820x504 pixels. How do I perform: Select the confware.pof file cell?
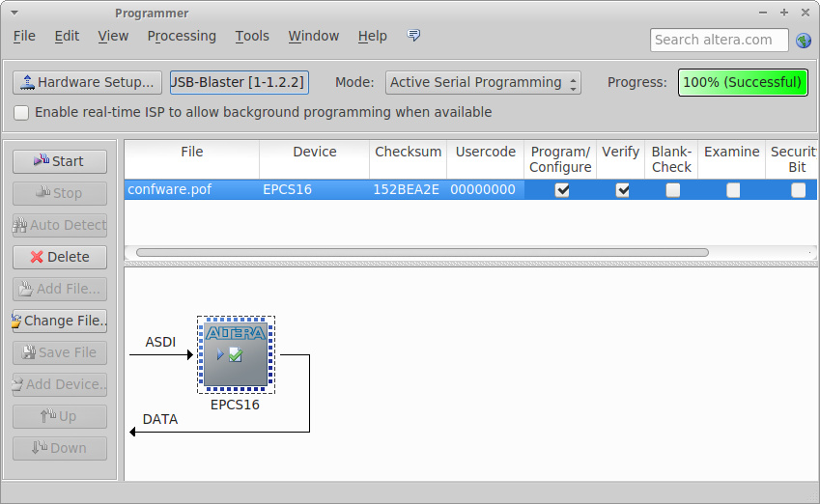tap(192, 189)
